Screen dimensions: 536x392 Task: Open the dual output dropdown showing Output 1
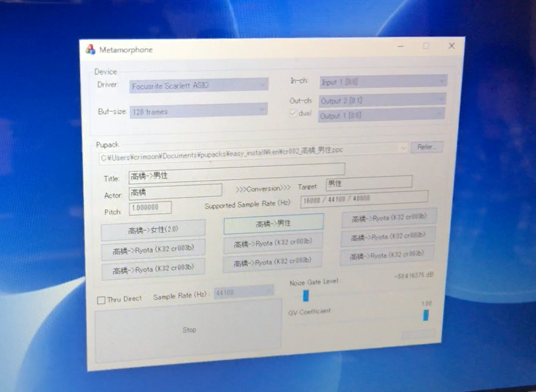[382, 115]
